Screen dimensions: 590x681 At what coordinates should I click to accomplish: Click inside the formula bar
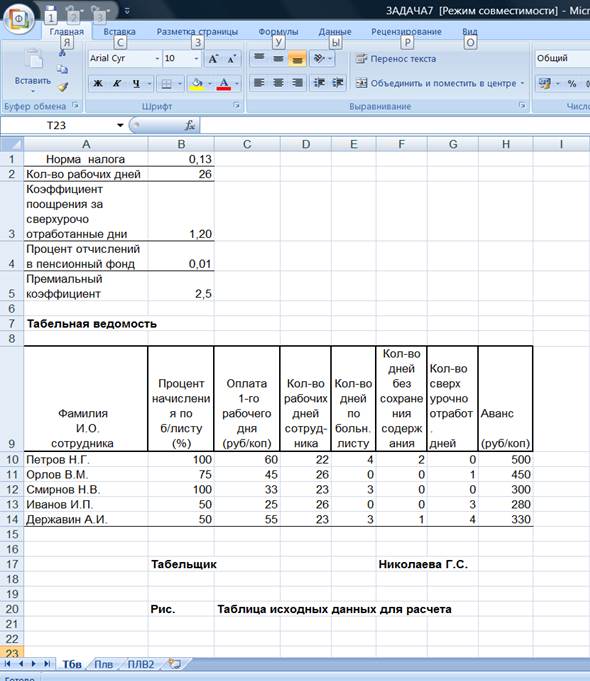tap(394, 126)
